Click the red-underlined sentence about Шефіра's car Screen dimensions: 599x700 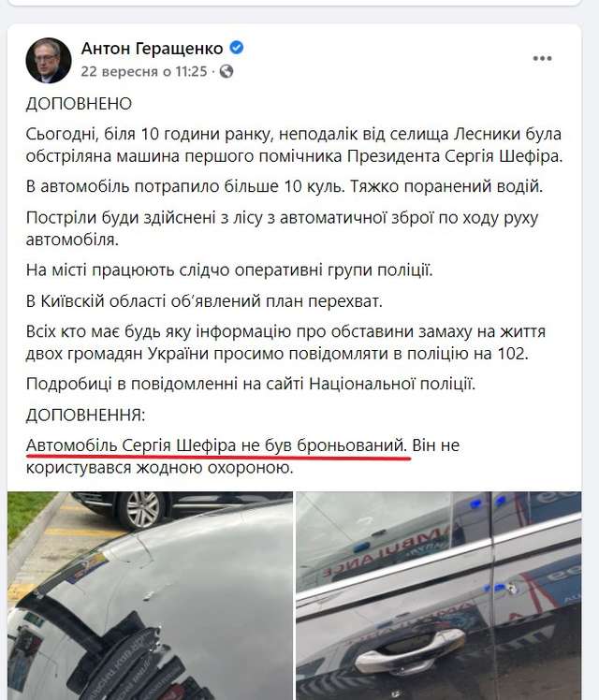click(x=216, y=445)
